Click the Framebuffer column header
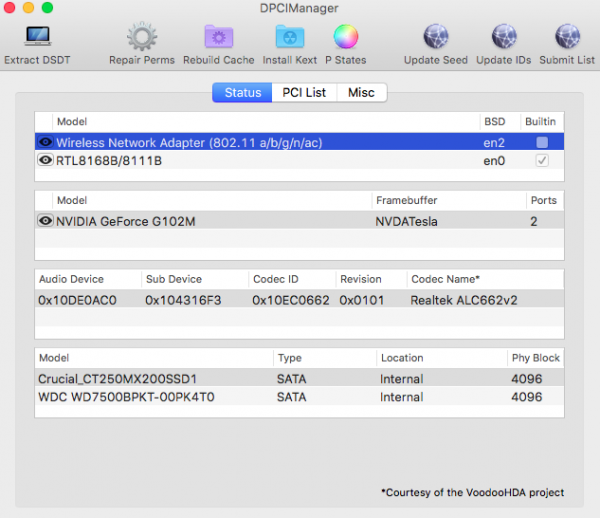 tap(406, 200)
